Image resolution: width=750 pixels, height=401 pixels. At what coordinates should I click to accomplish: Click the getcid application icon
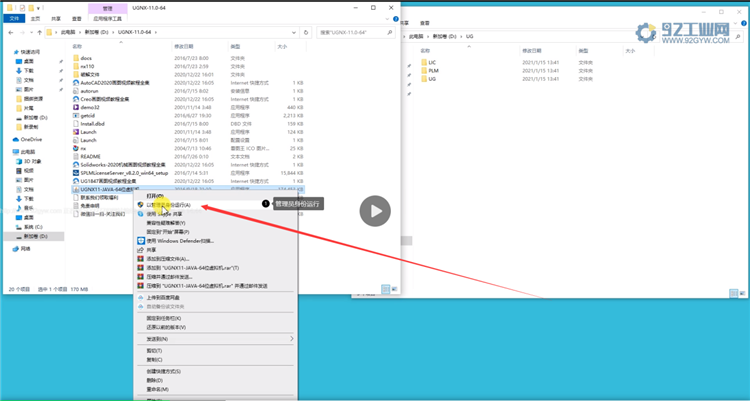[x=76, y=115]
